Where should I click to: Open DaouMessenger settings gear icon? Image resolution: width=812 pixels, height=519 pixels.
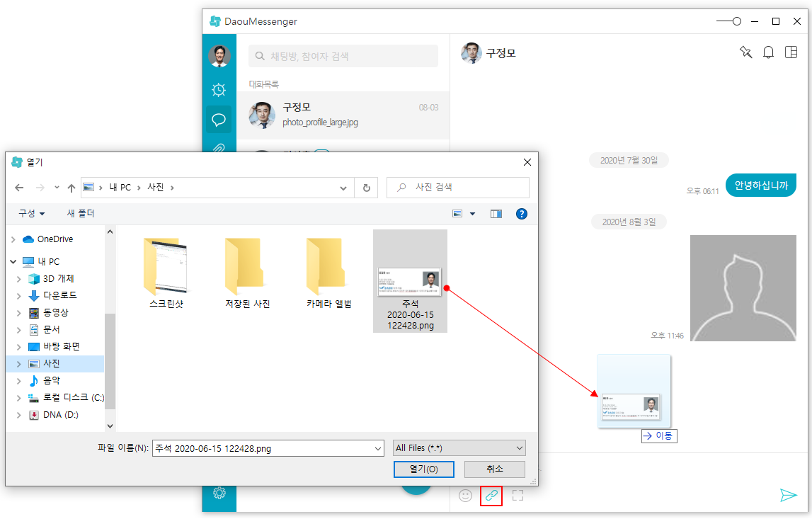click(219, 493)
